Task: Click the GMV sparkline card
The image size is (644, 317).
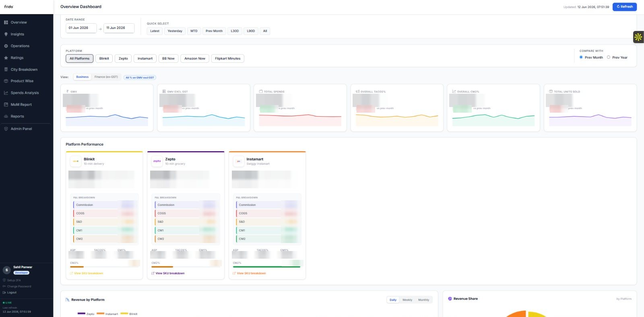Action: tap(107, 108)
